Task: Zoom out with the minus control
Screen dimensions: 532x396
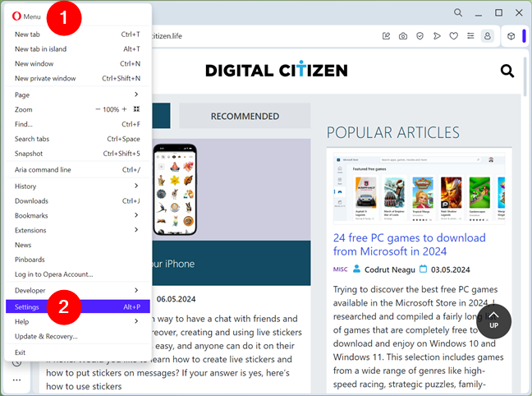Action: (98, 109)
